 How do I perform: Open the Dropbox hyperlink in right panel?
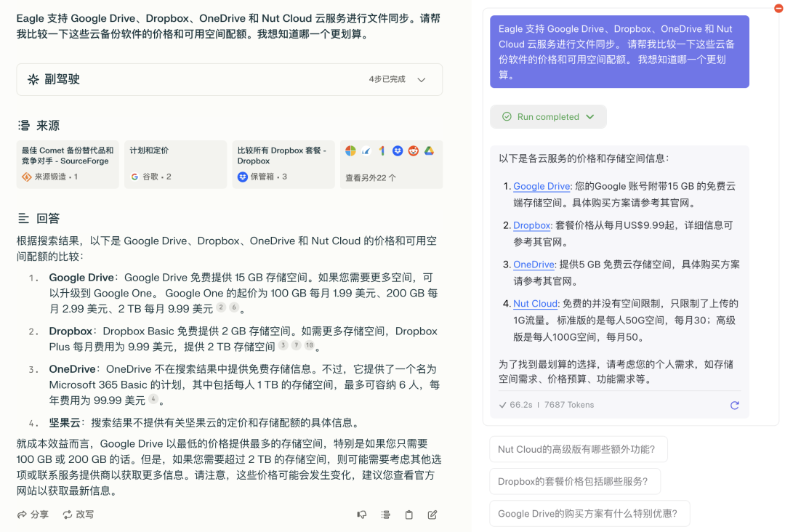coord(531,225)
